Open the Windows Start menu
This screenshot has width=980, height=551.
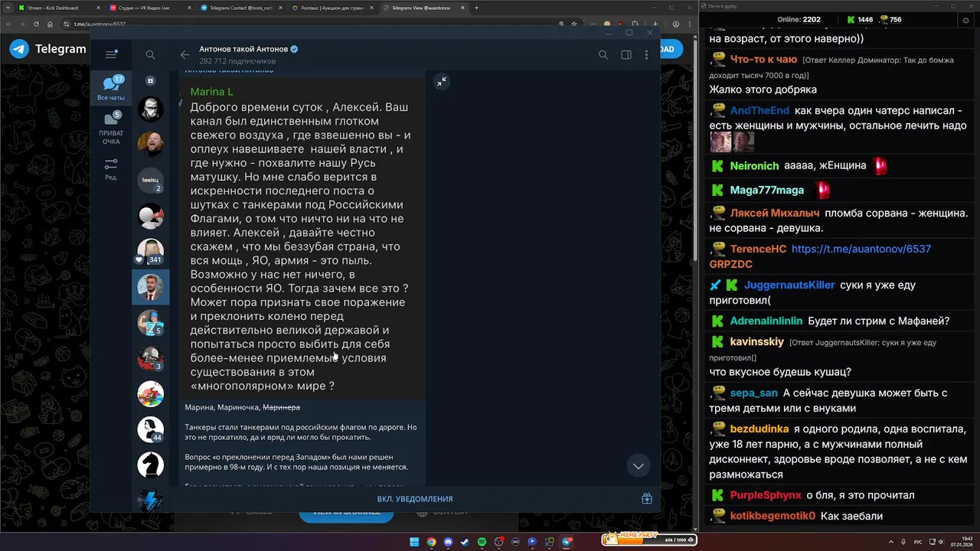(414, 542)
